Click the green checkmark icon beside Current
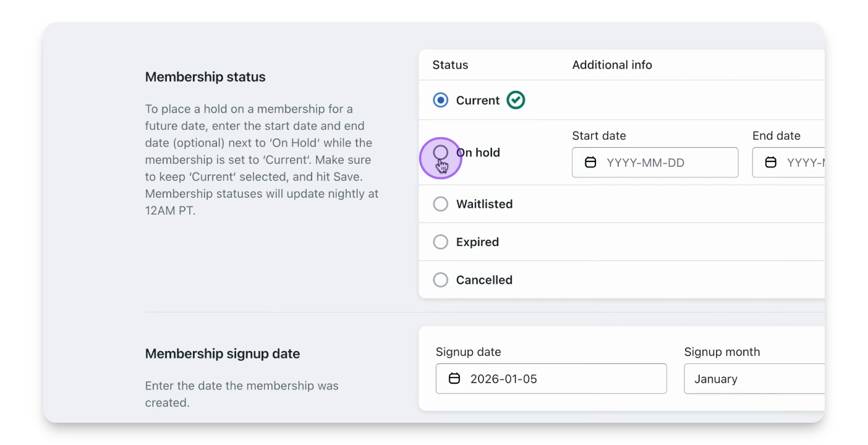The image size is (868, 445). point(516,100)
